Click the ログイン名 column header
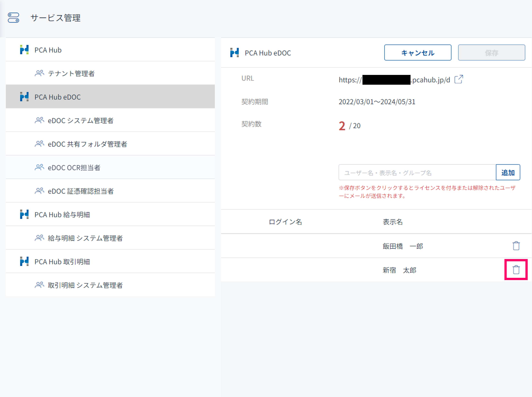Image resolution: width=532 pixels, height=397 pixels. point(285,222)
